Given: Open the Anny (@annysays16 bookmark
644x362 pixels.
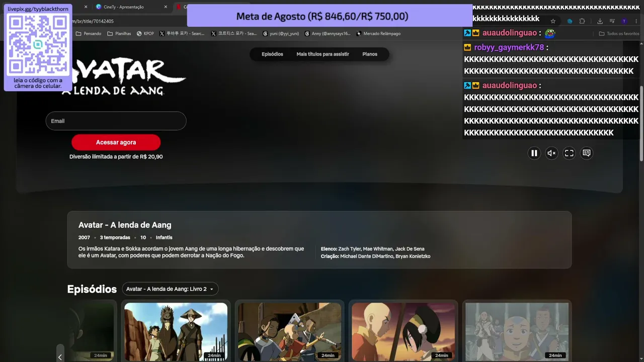Looking at the screenshot, I should (328, 34).
